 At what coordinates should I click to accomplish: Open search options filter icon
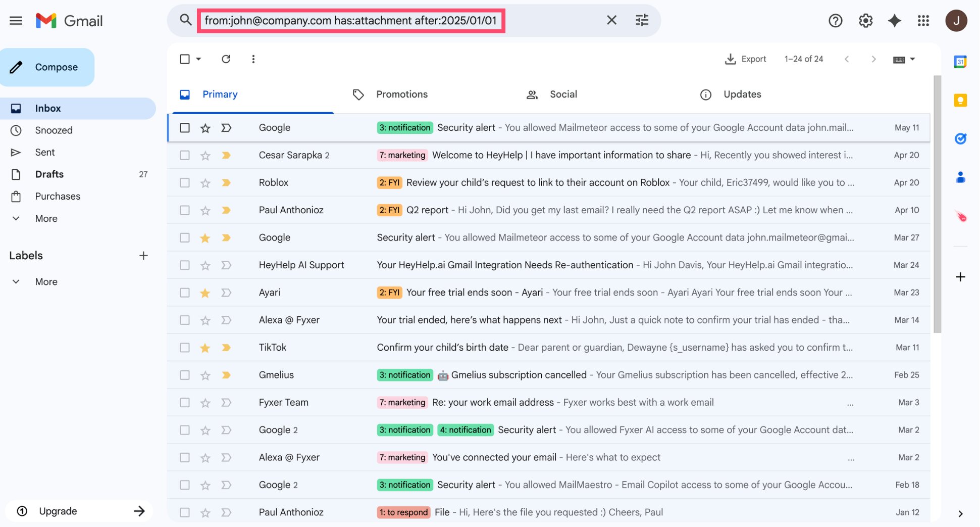[642, 20]
